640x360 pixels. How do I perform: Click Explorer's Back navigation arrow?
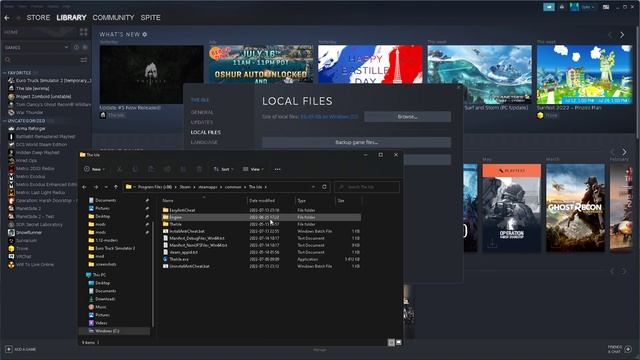pyautogui.click(x=84, y=187)
